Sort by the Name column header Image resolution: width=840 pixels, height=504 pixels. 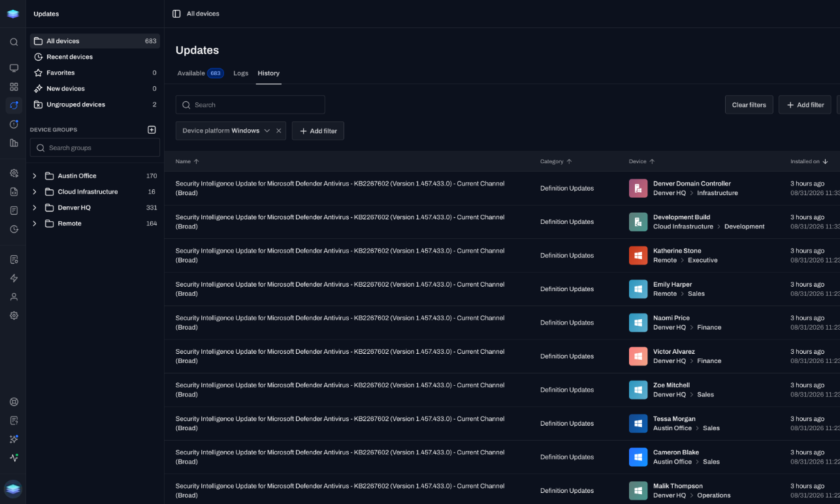point(187,161)
